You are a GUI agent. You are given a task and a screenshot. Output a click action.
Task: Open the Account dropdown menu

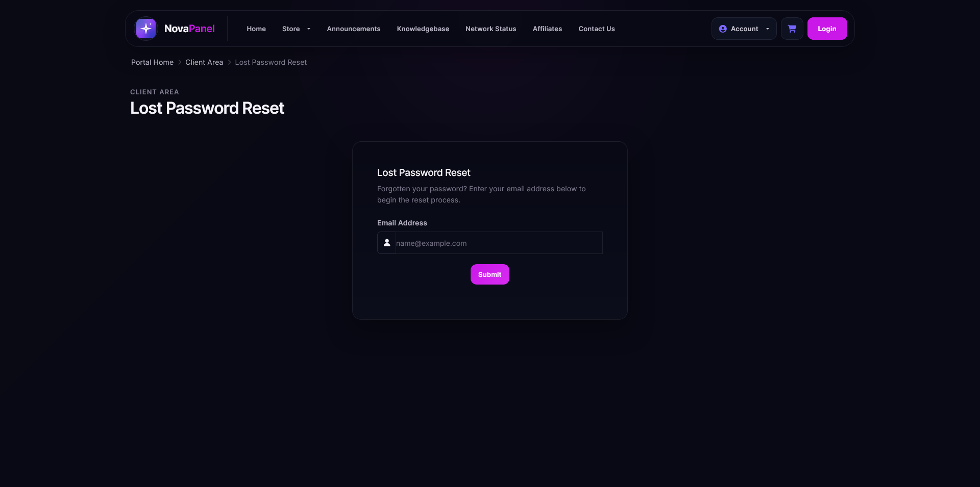(x=744, y=29)
